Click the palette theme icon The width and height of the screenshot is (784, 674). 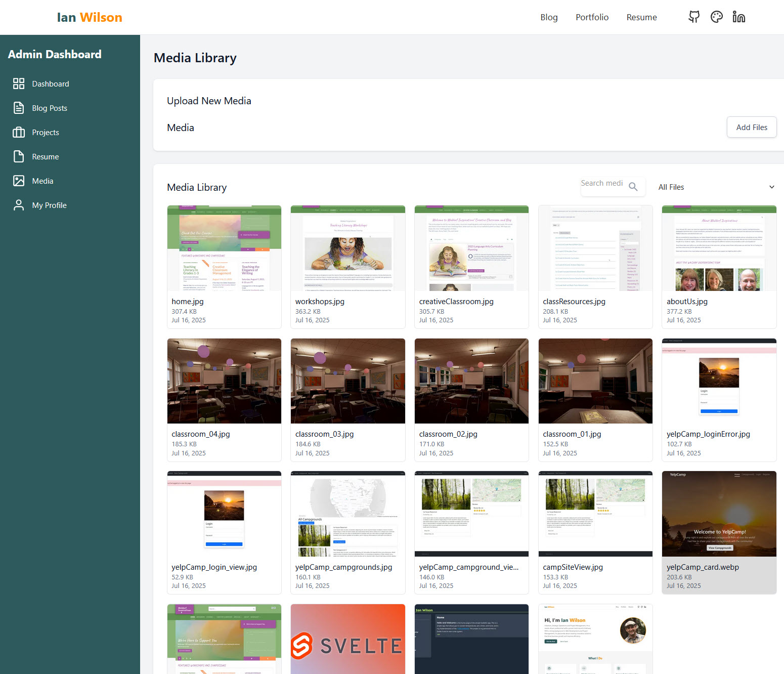click(717, 17)
